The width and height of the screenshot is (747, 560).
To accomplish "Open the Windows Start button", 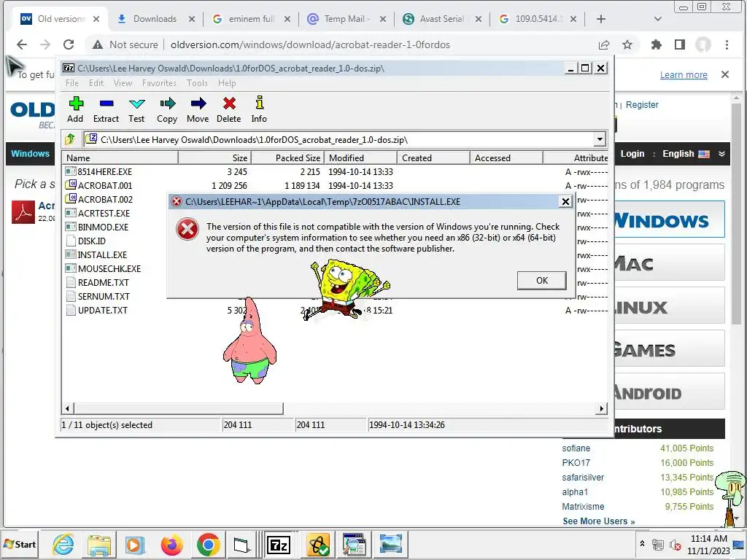I will coord(20,544).
